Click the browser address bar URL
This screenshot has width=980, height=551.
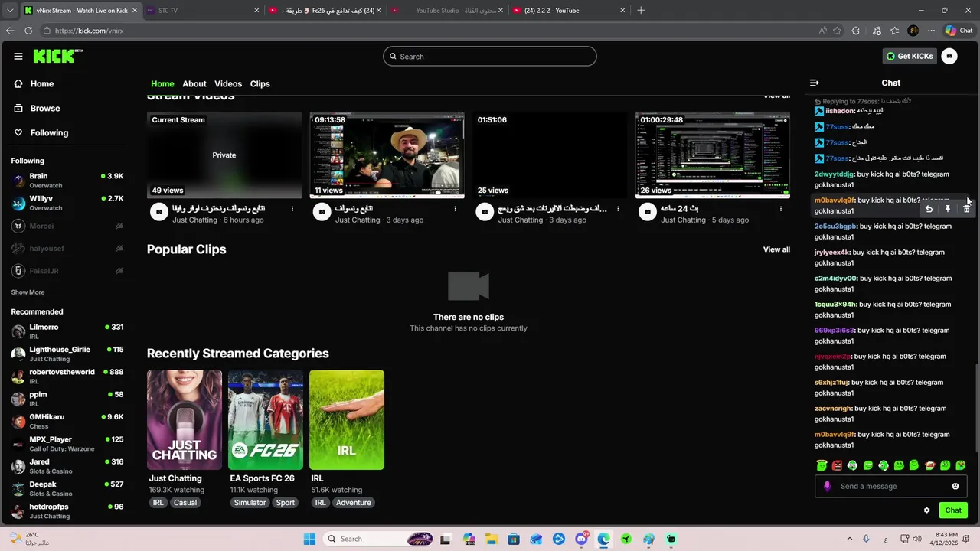coord(89,31)
